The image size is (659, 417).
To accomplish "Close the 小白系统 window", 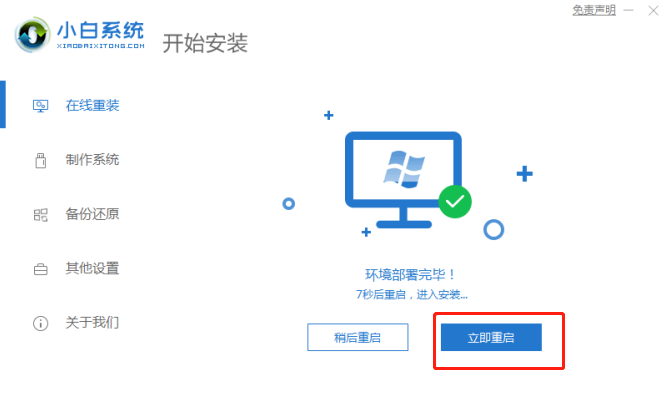I will (x=653, y=10).
